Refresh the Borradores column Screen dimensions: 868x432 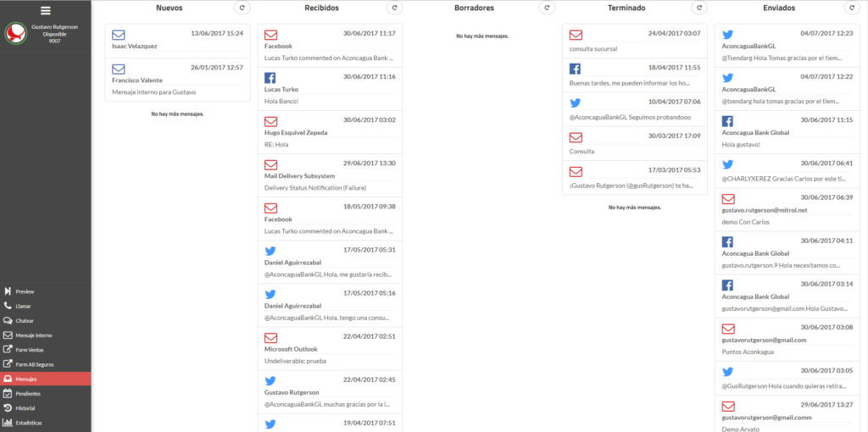tap(547, 8)
